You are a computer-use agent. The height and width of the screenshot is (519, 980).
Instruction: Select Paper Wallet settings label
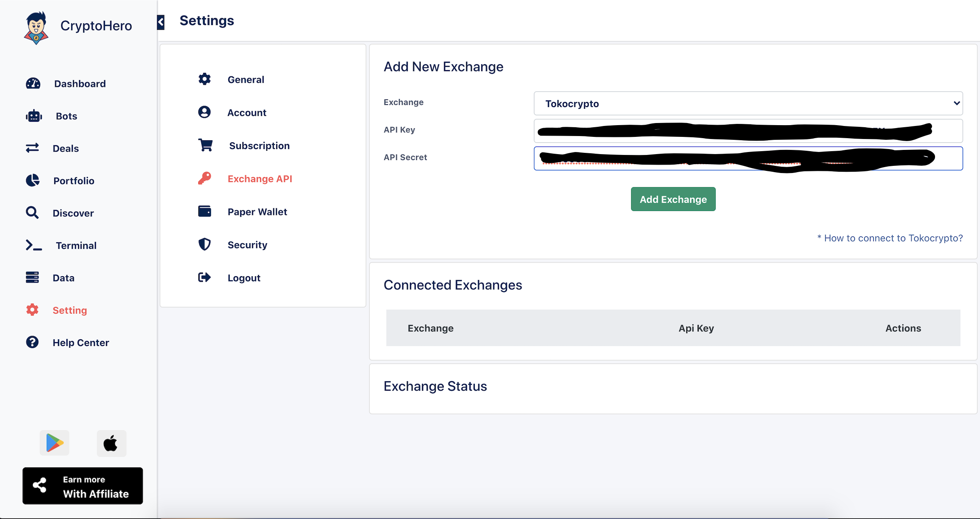[x=257, y=212]
